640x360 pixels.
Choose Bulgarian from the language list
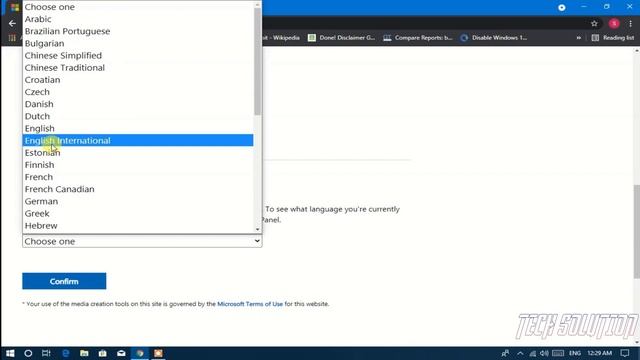coord(138,43)
